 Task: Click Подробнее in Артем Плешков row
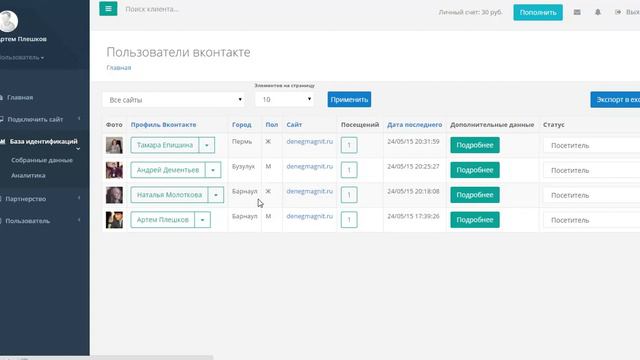(x=475, y=220)
